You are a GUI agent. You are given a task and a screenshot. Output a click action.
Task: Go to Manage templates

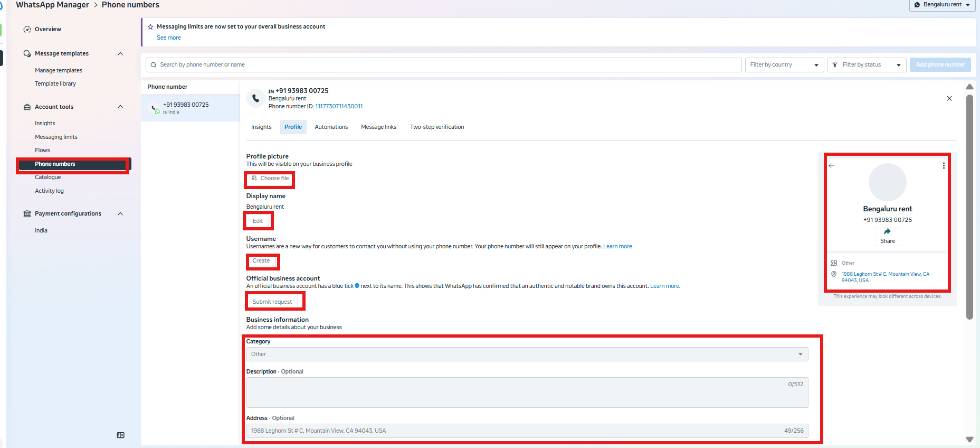[59, 71]
